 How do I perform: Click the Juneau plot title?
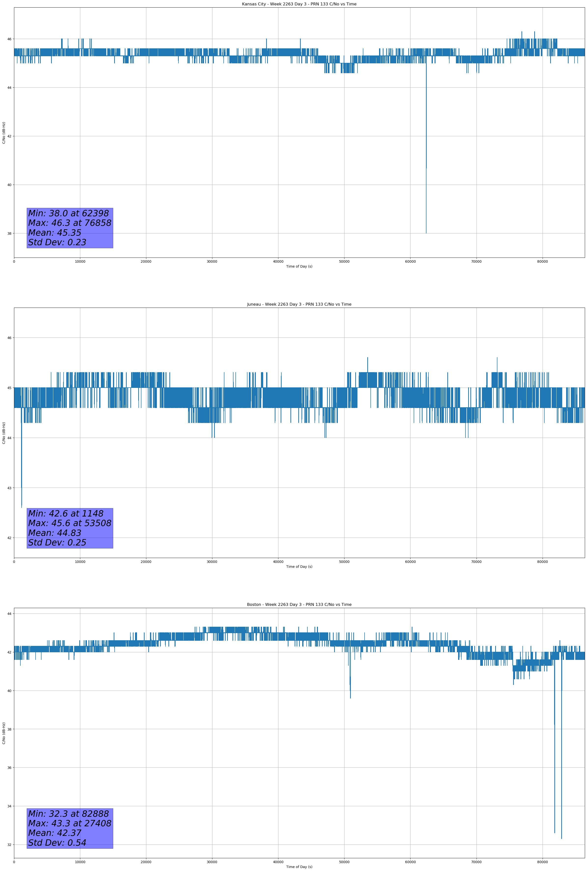pos(299,304)
